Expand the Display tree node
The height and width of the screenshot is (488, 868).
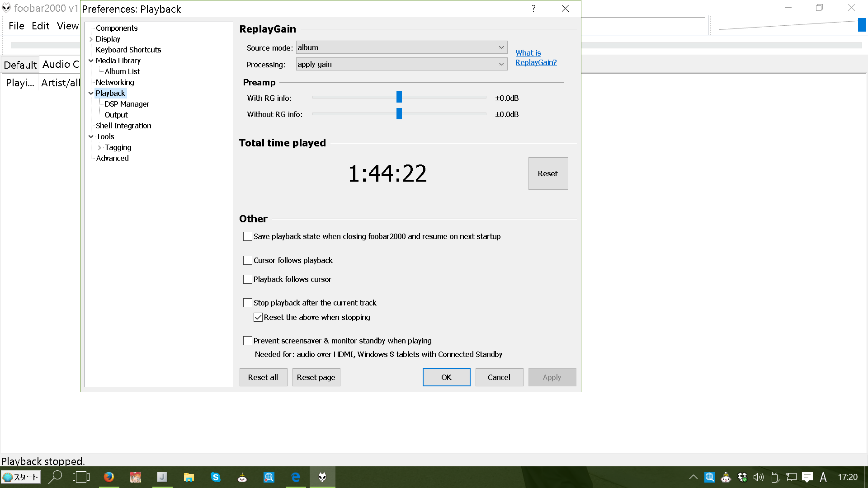click(91, 39)
